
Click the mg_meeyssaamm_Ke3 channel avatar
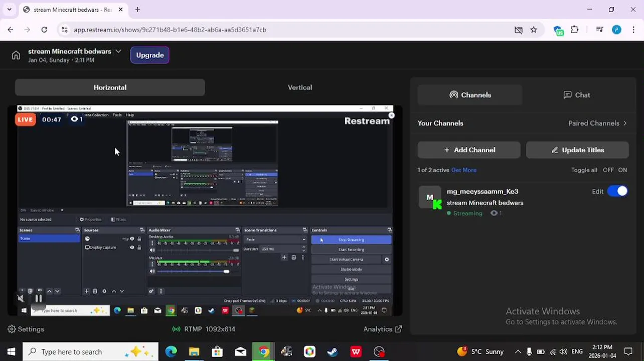430,198
